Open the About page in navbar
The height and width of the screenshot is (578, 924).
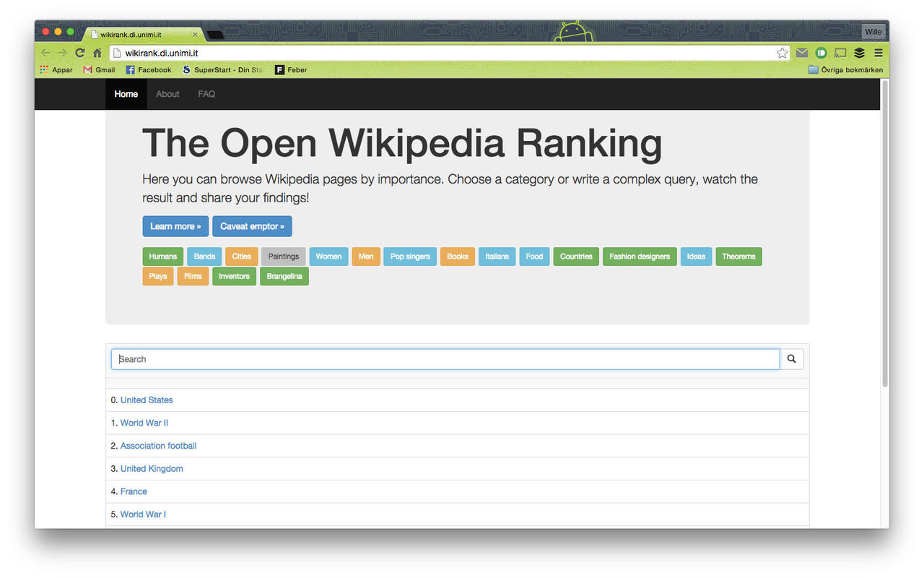[x=167, y=94]
